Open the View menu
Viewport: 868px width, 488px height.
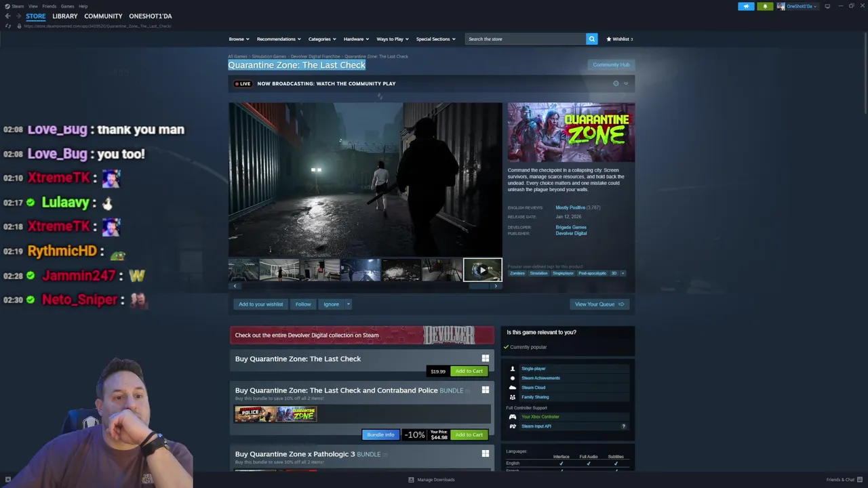(x=33, y=6)
